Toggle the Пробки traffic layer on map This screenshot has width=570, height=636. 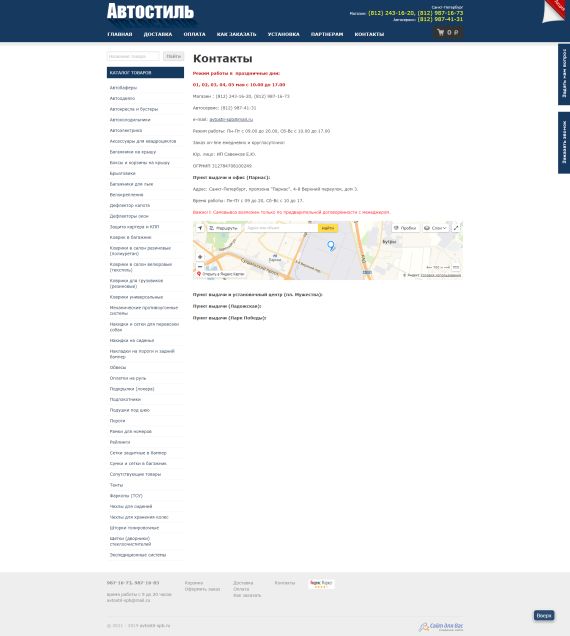[x=405, y=228]
